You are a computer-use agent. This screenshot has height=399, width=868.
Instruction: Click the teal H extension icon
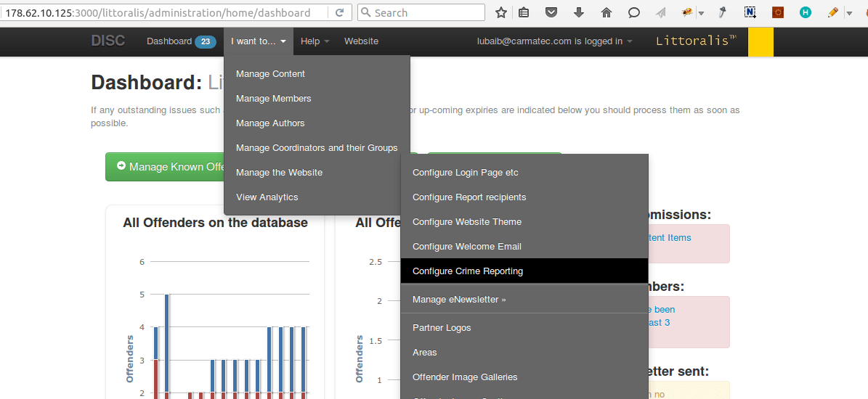click(806, 12)
